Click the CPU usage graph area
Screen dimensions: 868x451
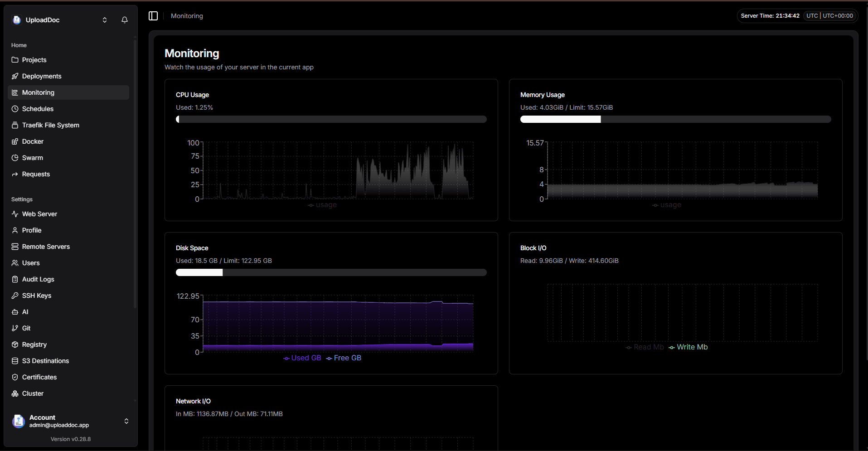338,170
